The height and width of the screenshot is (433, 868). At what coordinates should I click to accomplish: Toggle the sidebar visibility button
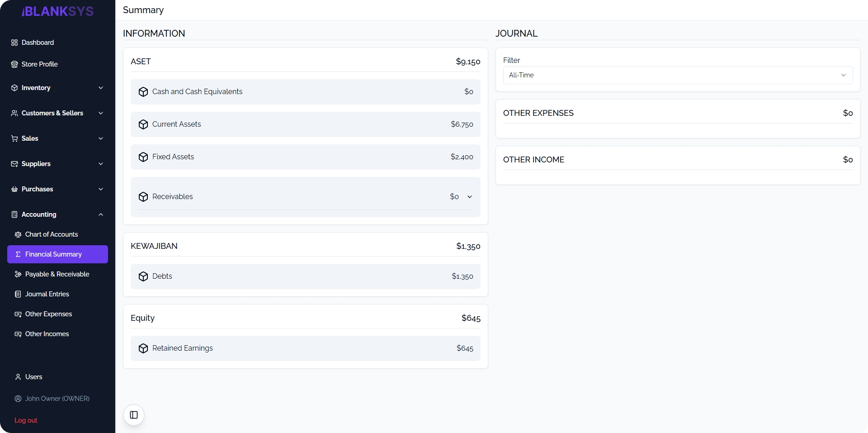point(133,415)
